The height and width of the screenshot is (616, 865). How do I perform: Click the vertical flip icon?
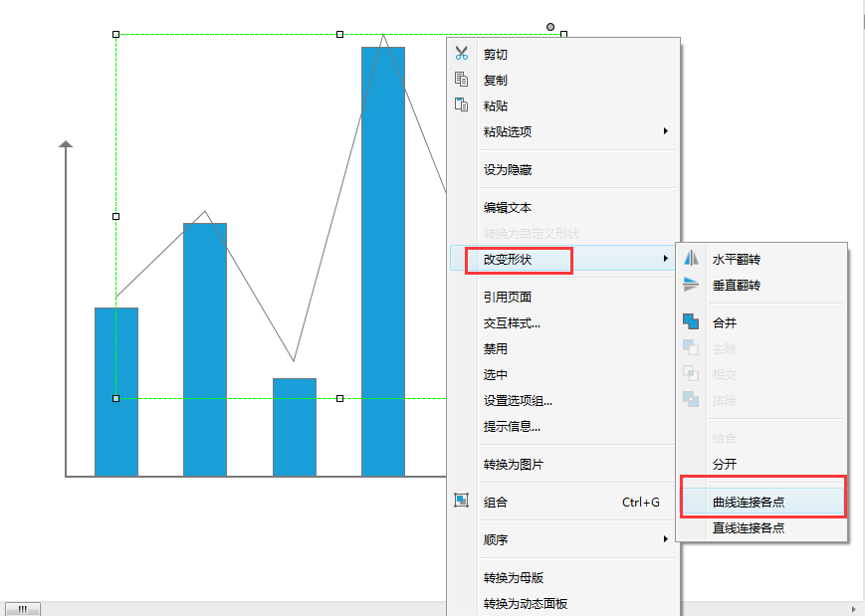691,284
